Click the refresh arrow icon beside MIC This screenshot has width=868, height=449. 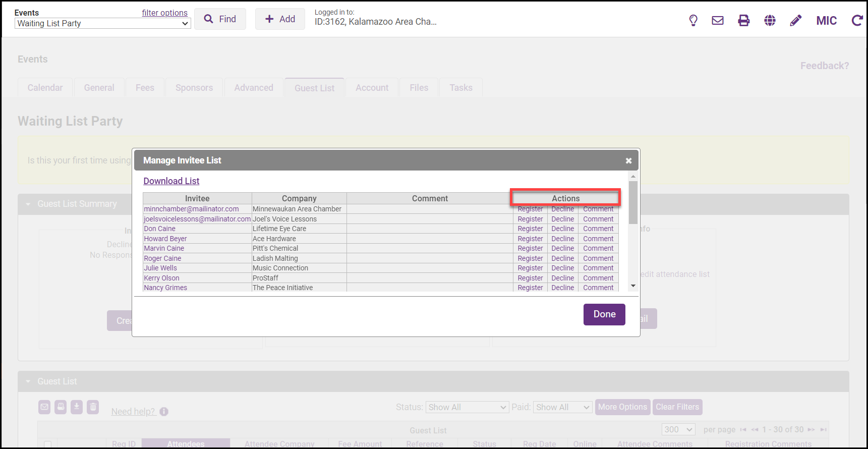point(856,20)
